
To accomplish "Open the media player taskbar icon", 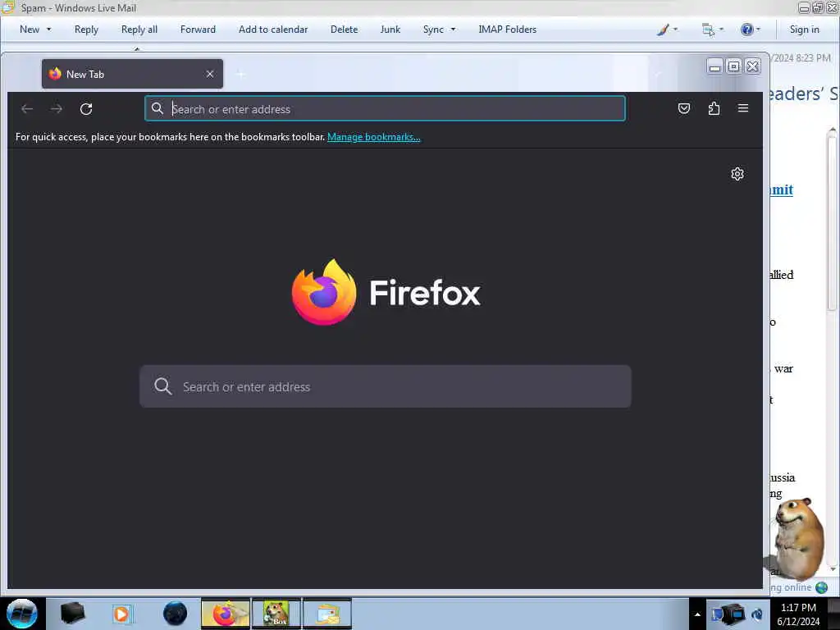I will coord(122,614).
